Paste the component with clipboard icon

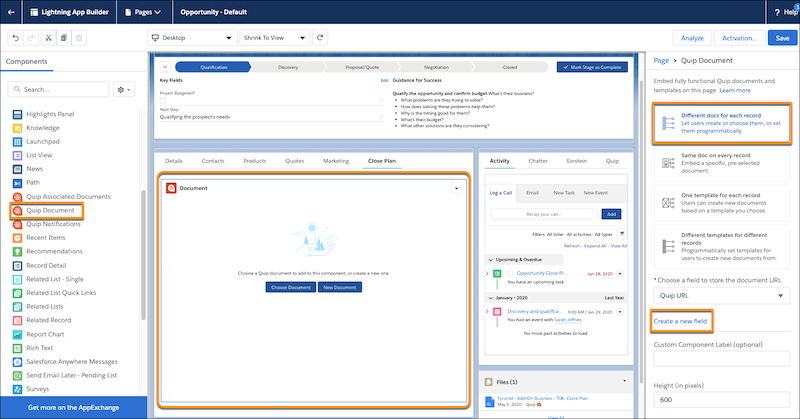point(79,38)
